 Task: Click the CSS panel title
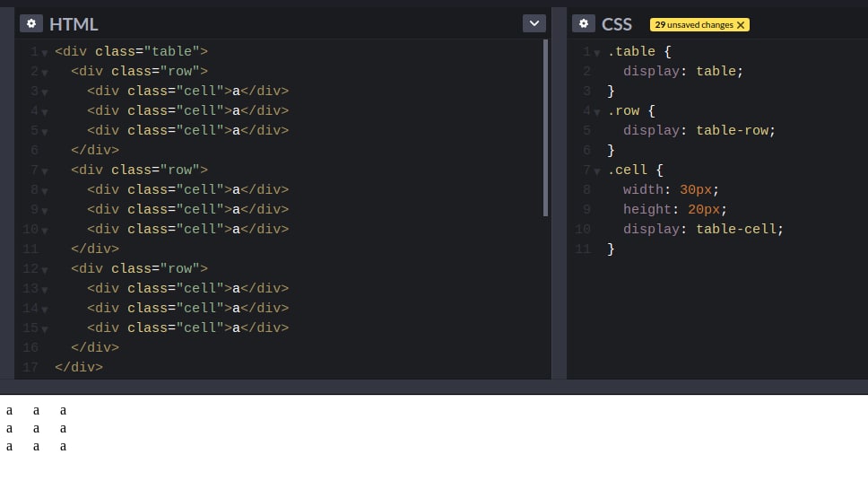pos(617,24)
